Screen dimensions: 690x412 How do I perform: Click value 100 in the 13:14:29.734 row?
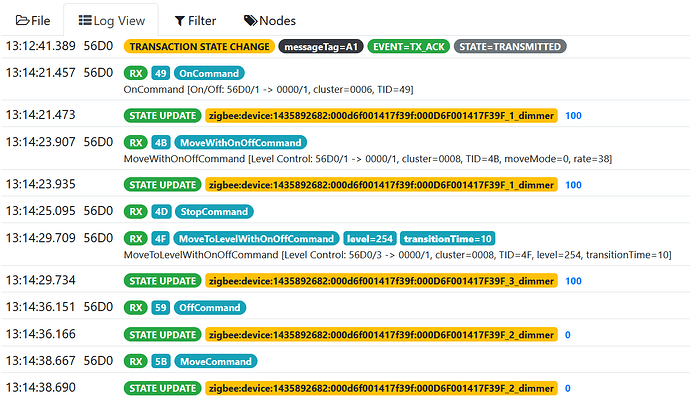pyautogui.click(x=573, y=281)
